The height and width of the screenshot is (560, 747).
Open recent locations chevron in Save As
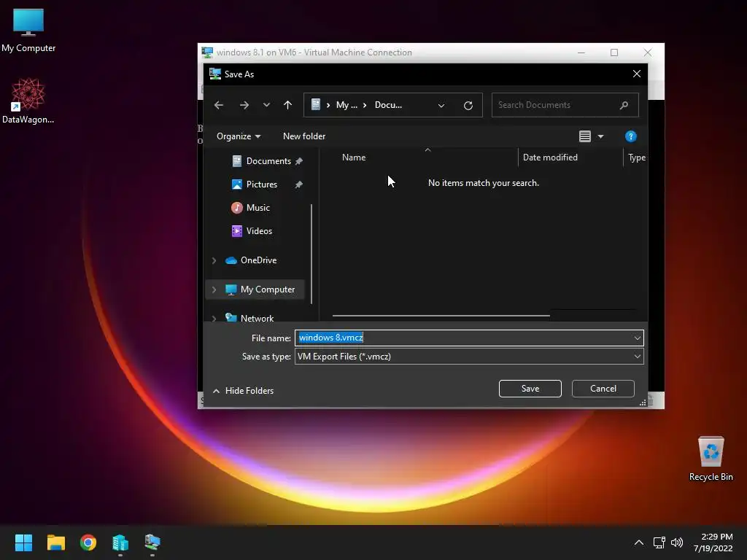click(266, 105)
